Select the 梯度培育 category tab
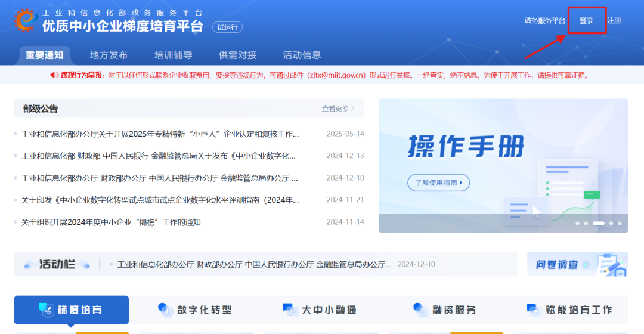The height and width of the screenshot is (334, 644). click(x=72, y=310)
